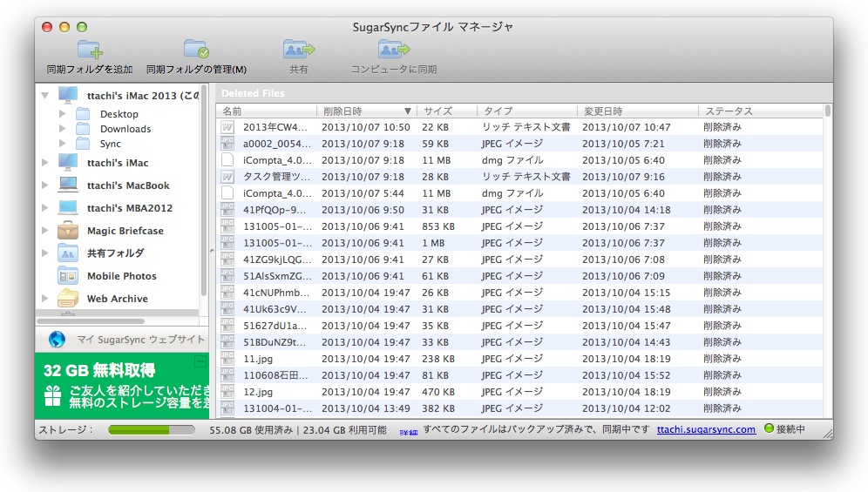Click the green 接続中 connection status icon
Screen dimensions: 868x492
click(769, 428)
